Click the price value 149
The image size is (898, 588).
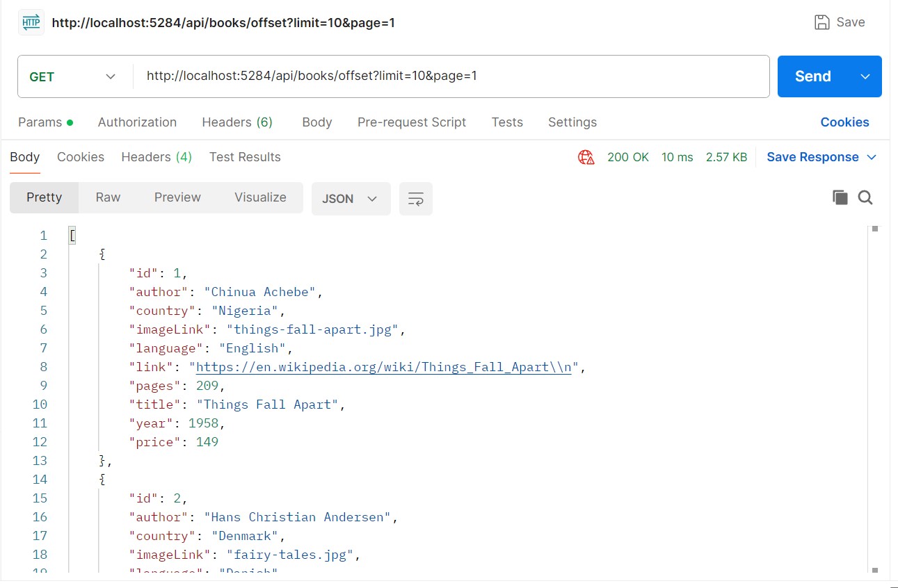point(207,442)
